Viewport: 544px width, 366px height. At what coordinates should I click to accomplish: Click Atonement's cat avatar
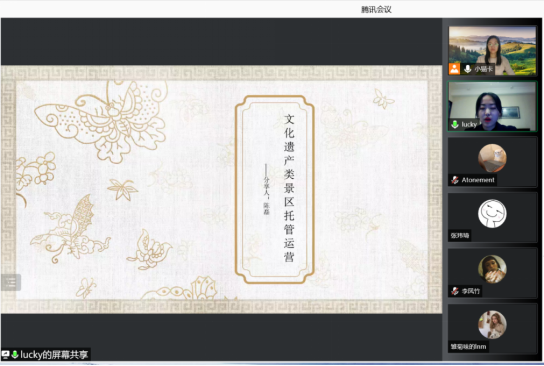pyautogui.click(x=492, y=158)
